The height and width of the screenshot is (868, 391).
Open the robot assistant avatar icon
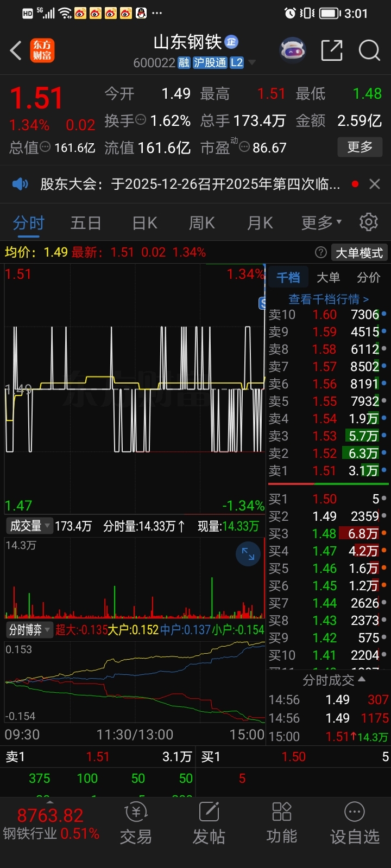[x=292, y=50]
